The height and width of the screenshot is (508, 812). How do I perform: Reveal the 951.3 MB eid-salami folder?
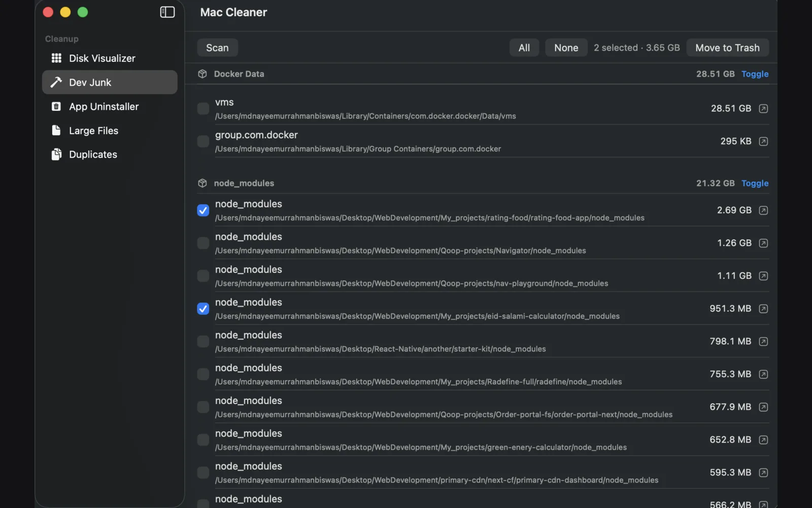click(x=763, y=309)
